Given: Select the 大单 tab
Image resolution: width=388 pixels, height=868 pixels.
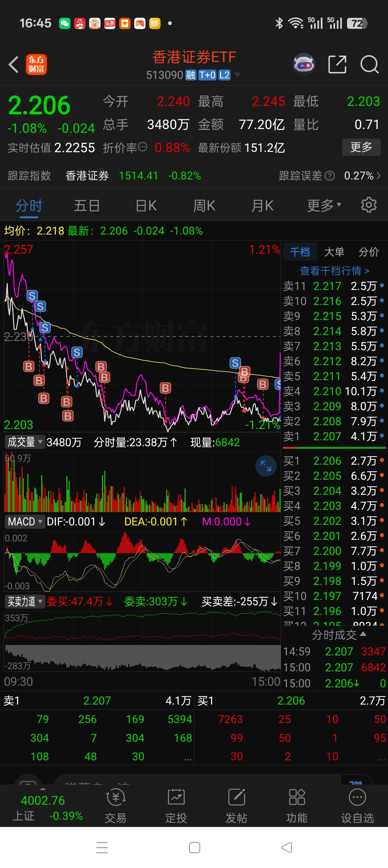Looking at the screenshot, I should (334, 252).
